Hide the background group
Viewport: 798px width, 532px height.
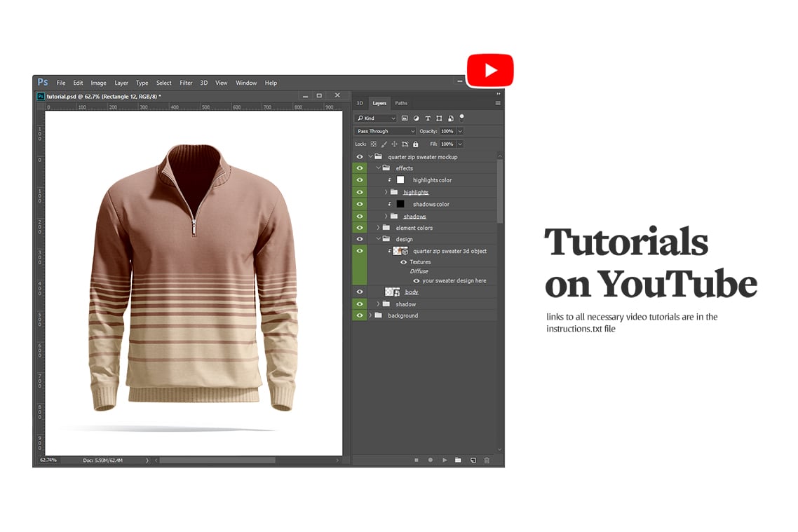point(359,315)
